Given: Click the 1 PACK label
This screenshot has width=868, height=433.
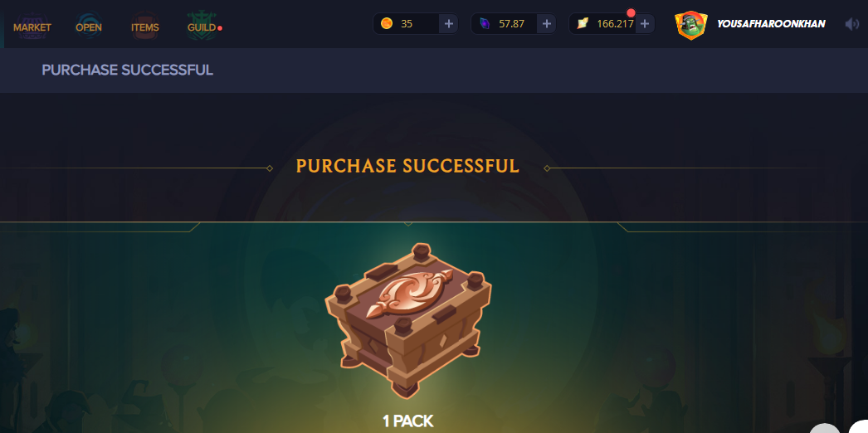Looking at the screenshot, I should [x=408, y=421].
